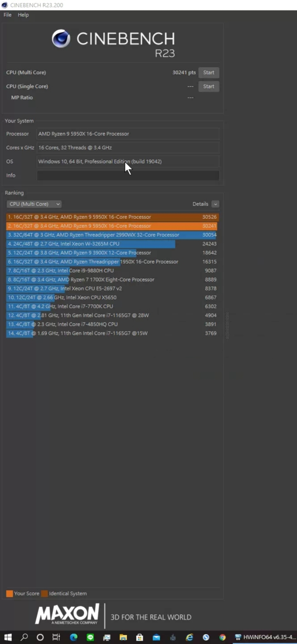Launch Microsoft Edge from taskbar
The width and height of the screenshot is (297, 644).
[74, 637]
